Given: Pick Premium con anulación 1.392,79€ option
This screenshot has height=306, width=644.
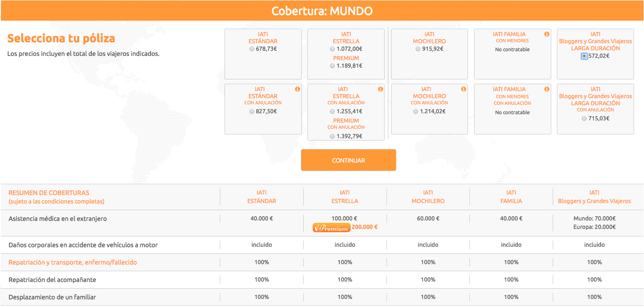Looking at the screenshot, I should point(333,136).
